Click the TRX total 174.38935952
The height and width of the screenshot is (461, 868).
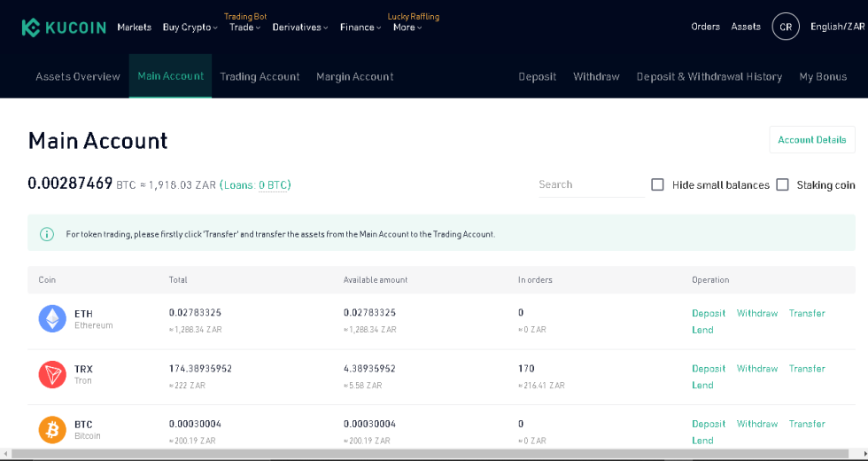point(200,369)
